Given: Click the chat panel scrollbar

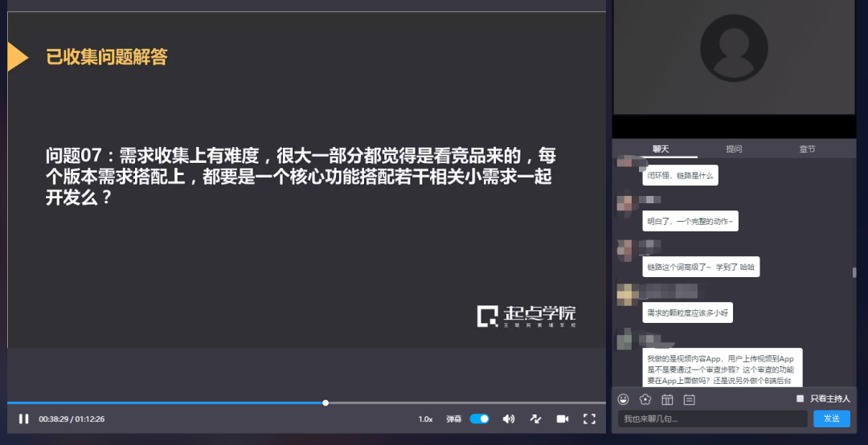Looking at the screenshot, I should [x=854, y=272].
